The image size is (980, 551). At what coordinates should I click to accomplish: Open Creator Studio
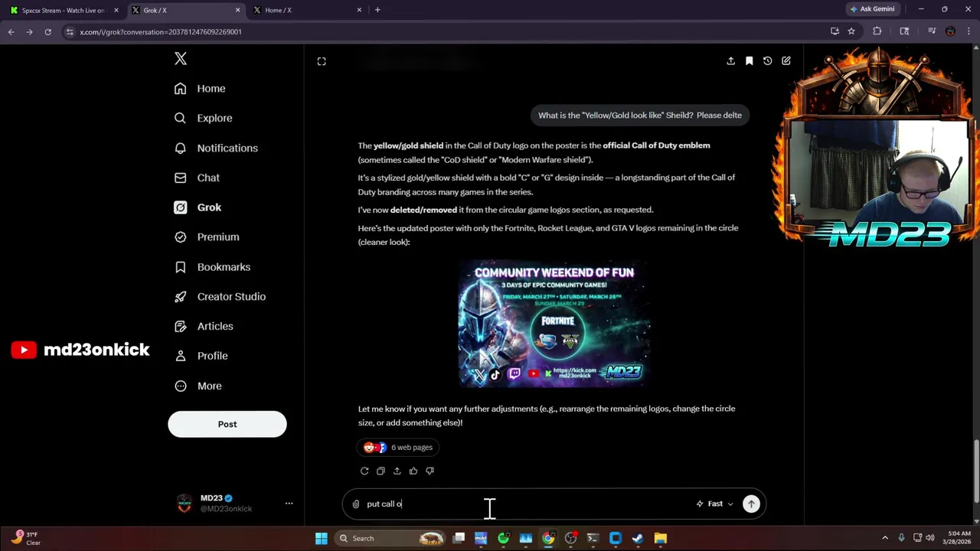click(x=220, y=296)
